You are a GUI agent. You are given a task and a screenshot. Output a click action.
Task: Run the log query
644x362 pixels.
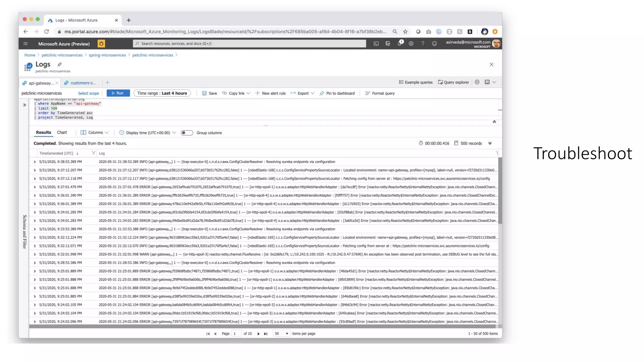click(118, 93)
